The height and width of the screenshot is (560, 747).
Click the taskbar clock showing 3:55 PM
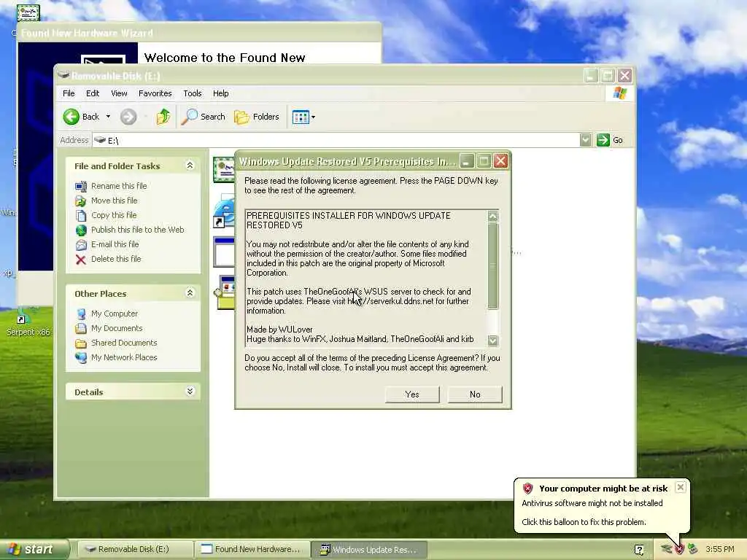click(x=720, y=550)
